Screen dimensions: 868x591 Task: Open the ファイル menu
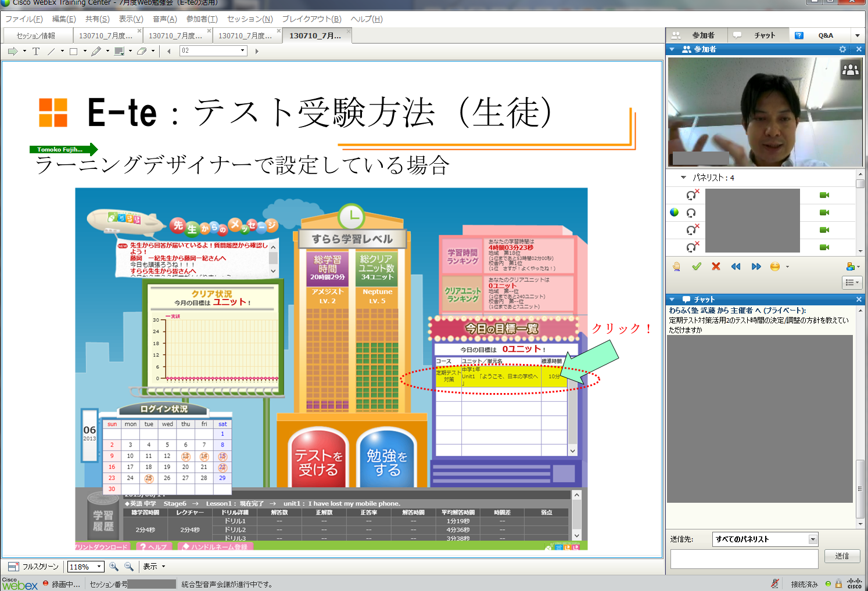click(x=24, y=19)
